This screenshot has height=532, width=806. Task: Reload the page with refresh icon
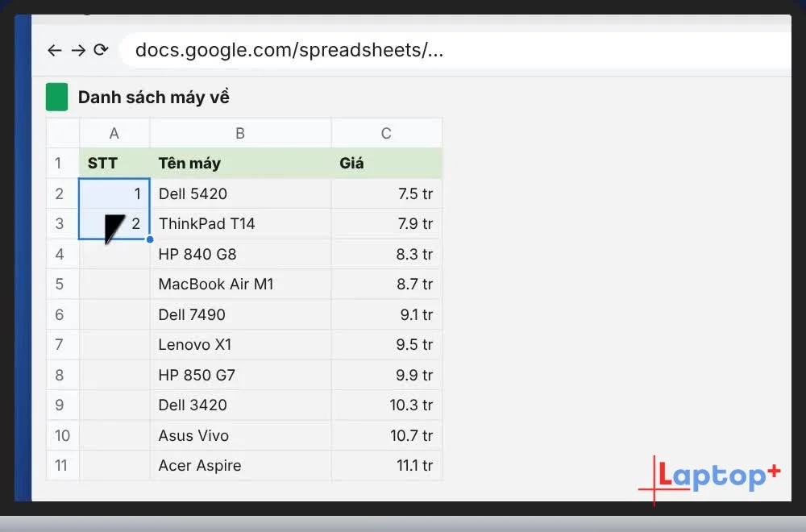[101, 50]
